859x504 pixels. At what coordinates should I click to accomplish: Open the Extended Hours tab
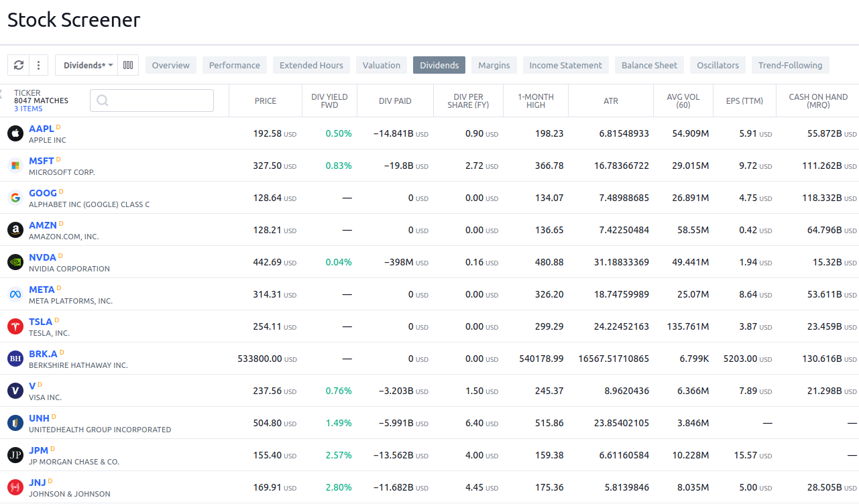tap(311, 65)
